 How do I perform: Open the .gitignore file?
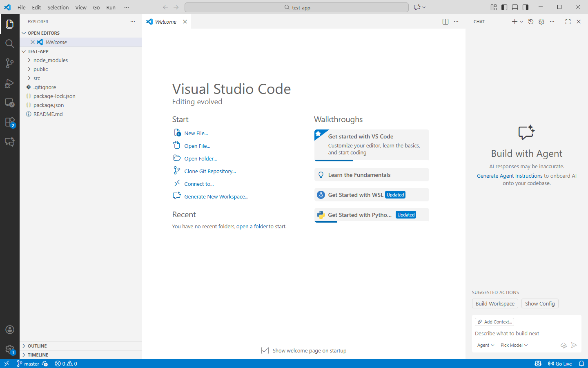click(x=81, y=87)
